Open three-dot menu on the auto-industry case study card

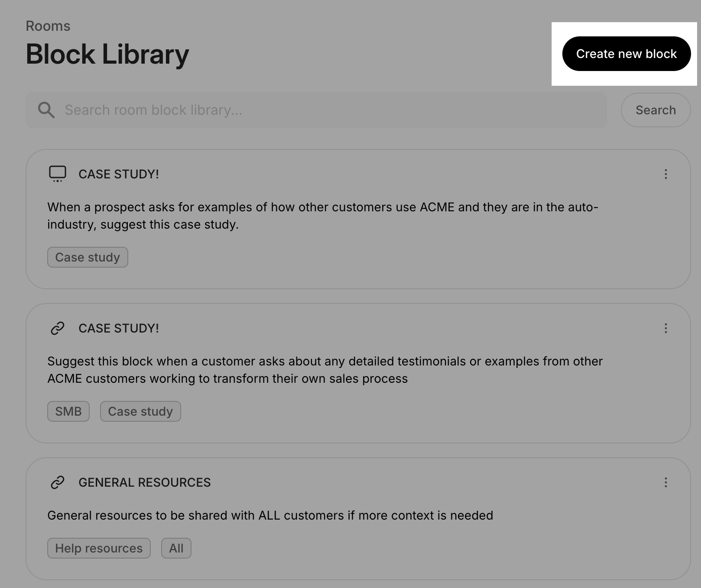pyautogui.click(x=665, y=174)
